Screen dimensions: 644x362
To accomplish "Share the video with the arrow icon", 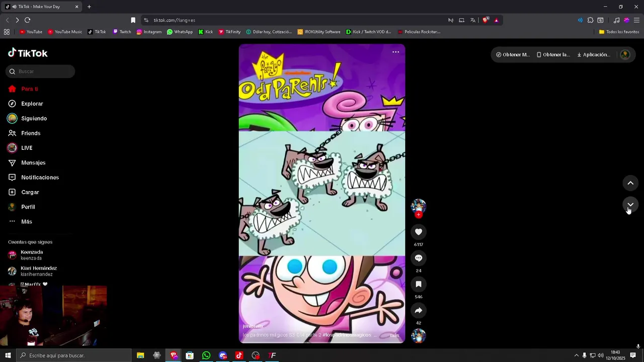I will click(x=418, y=310).
